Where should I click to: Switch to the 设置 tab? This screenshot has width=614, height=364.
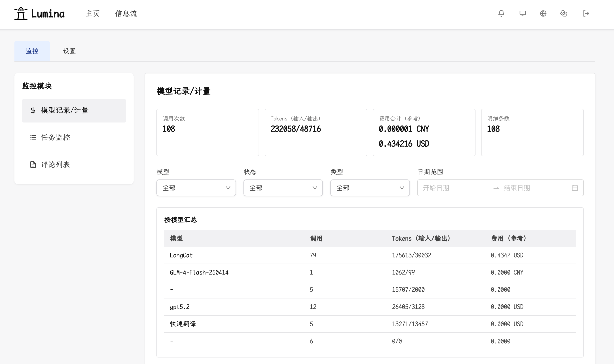click(x=69, y=51)
